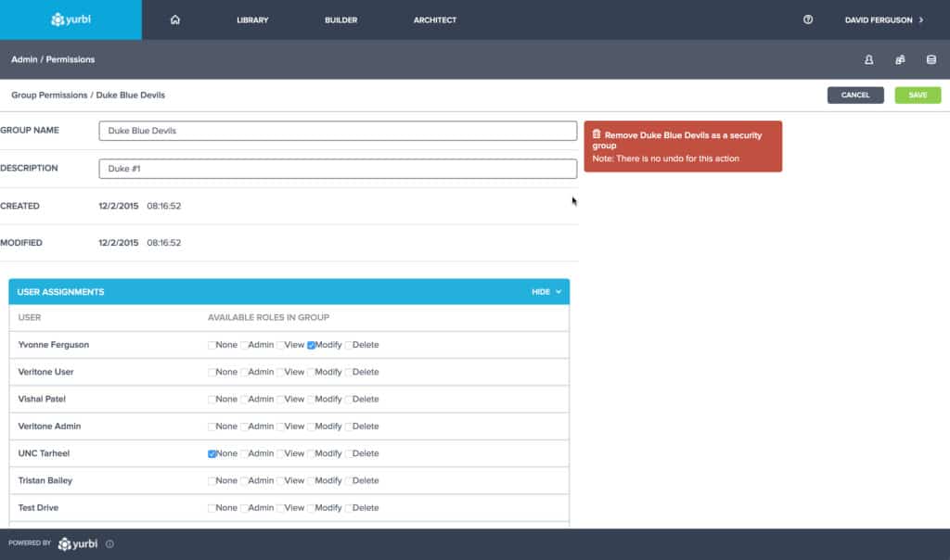Open the users admin icon

tap(869, 59)
